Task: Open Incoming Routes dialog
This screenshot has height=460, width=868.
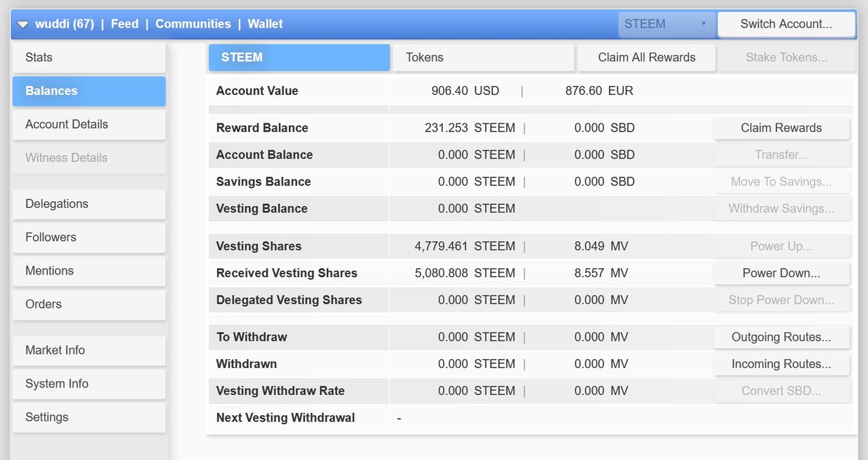Action: pos(781,364)
